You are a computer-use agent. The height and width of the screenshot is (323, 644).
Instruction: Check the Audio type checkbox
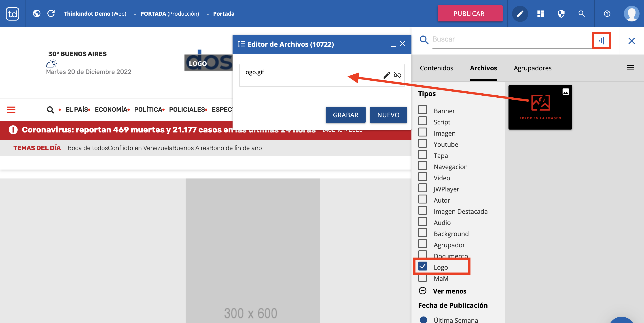pyautogui.click(x=422, y=221)
